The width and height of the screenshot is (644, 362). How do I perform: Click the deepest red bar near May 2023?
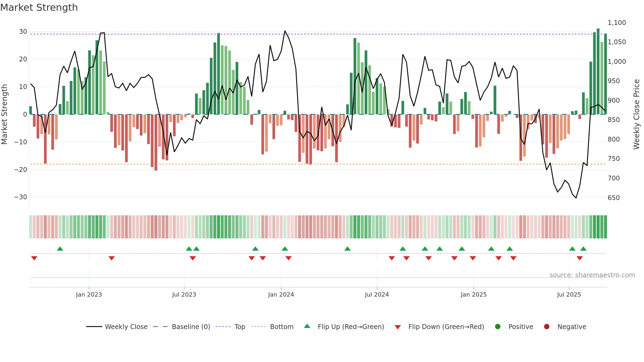point(156,142)
